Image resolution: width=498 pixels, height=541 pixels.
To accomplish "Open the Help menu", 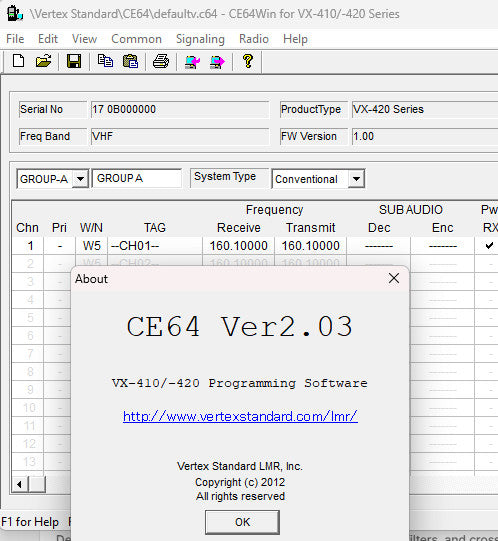I will tap(295, 39).
